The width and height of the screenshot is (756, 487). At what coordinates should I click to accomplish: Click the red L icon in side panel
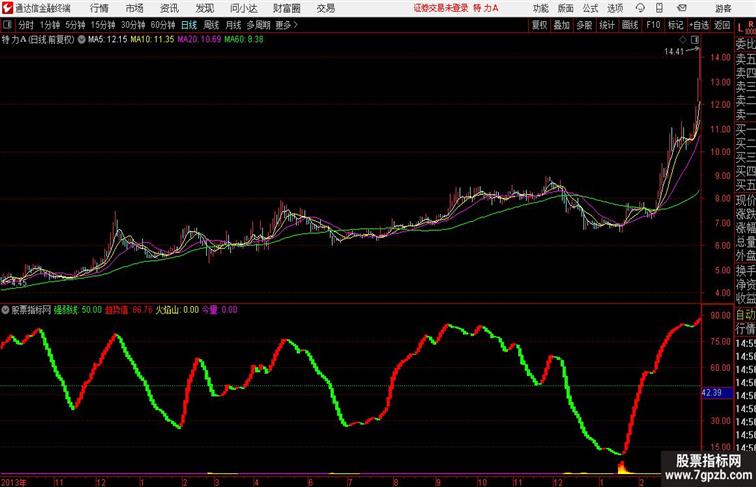pos(740,28)
